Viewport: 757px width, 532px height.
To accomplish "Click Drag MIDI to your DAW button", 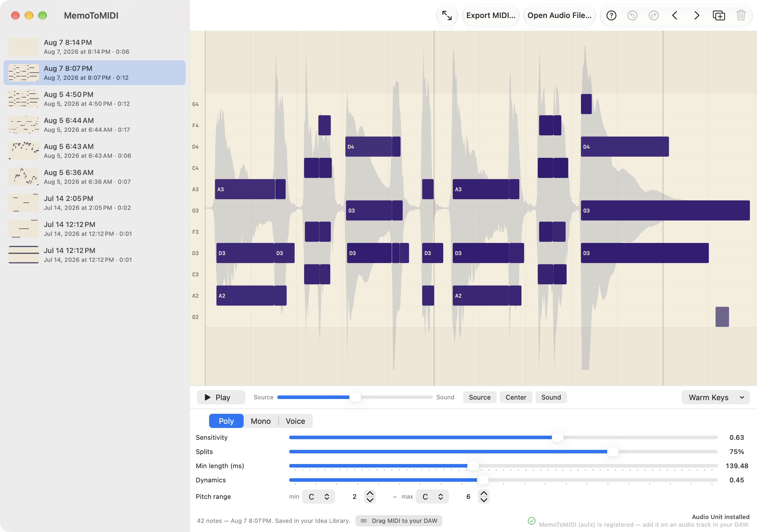I will [399, 520].
